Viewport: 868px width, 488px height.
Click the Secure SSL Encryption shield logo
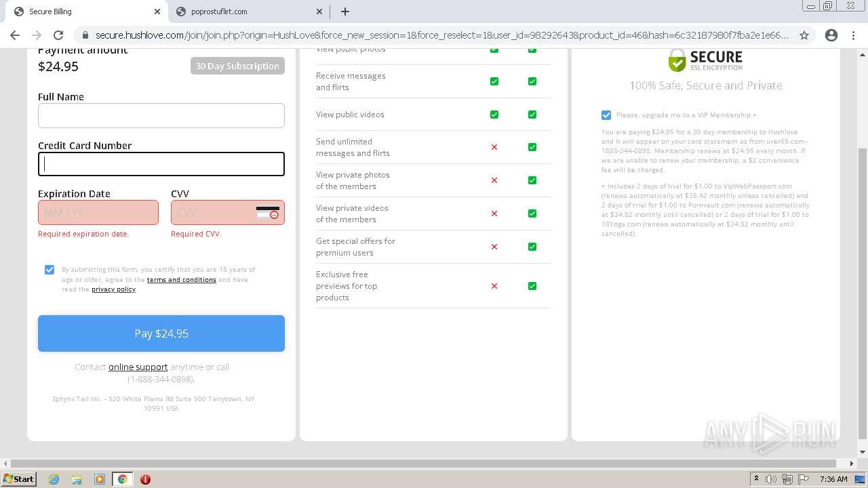705,60
